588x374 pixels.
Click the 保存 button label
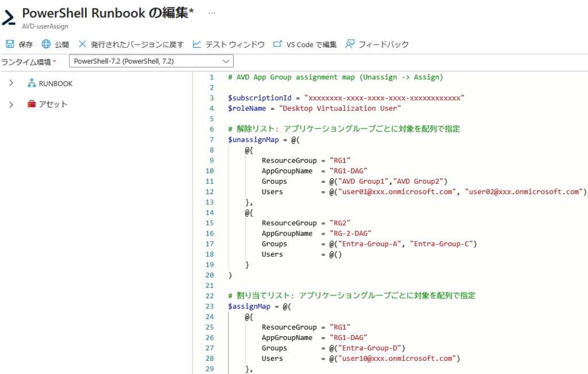[25, 45]
